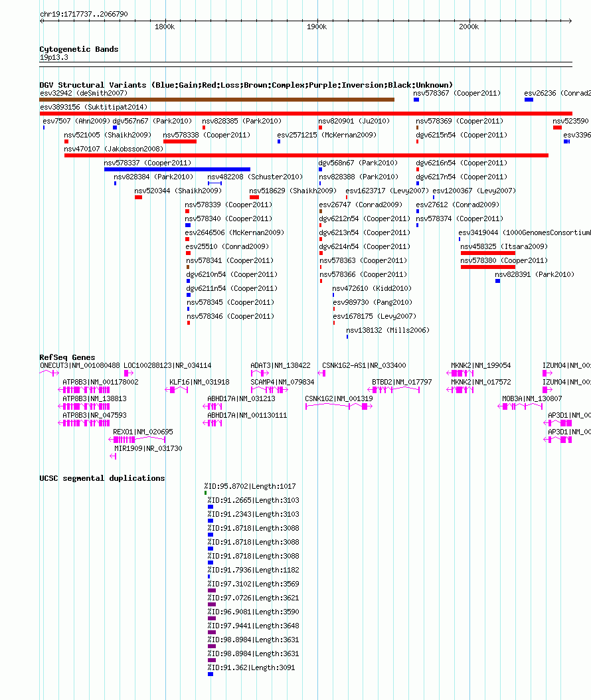
Task: Click nsv578369 (Cooper2011) label
Action: point(460,121)
